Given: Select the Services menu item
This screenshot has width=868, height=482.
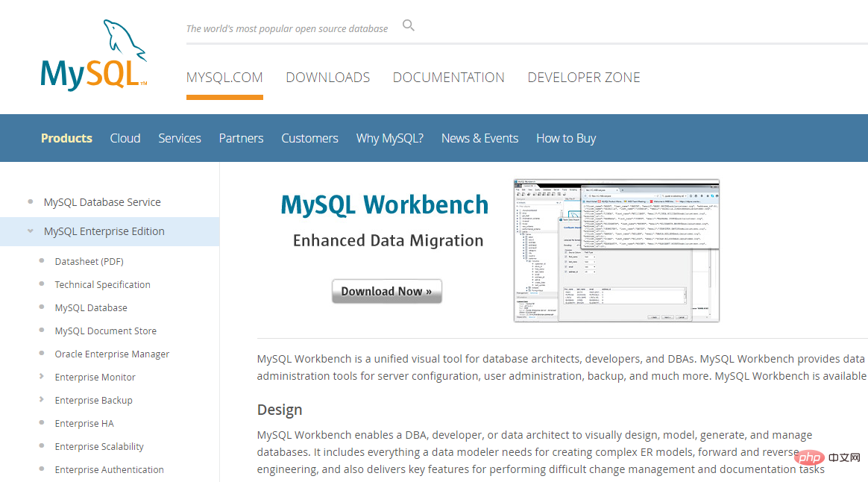Looking at the screenshot, I should [x=180, y=138].
